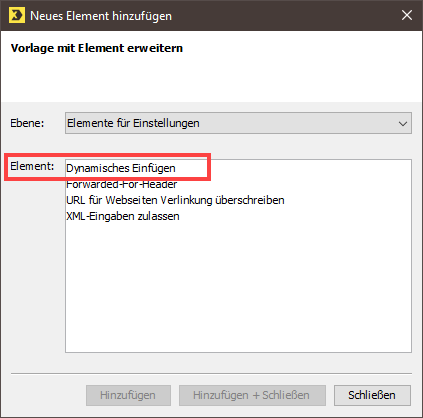The height and width of the screenshot is (418, 423).
Task: Click the yellow application logo in title bar
Action: coord(17,15)
